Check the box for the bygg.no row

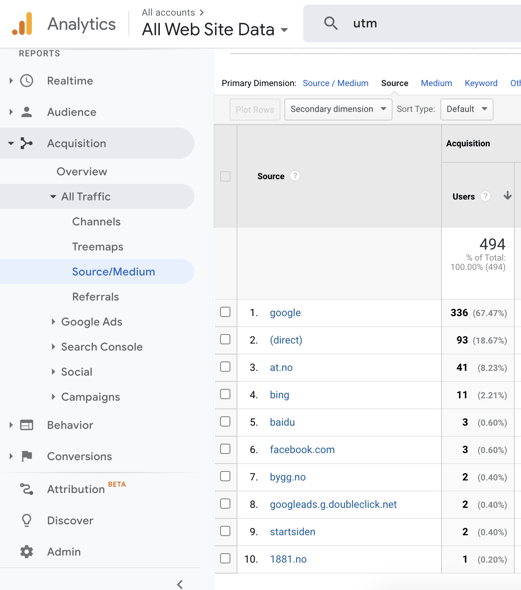[225, 476]
